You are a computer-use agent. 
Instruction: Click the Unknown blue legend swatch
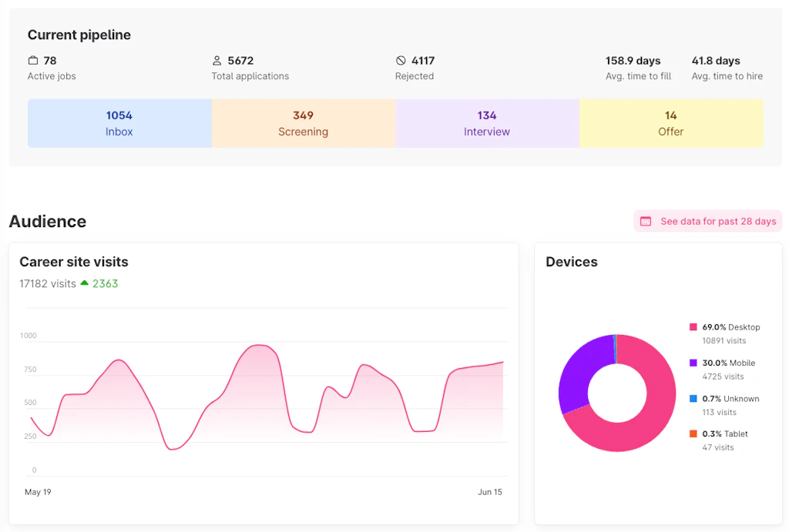pyautogui.click(x=693, y=398)
